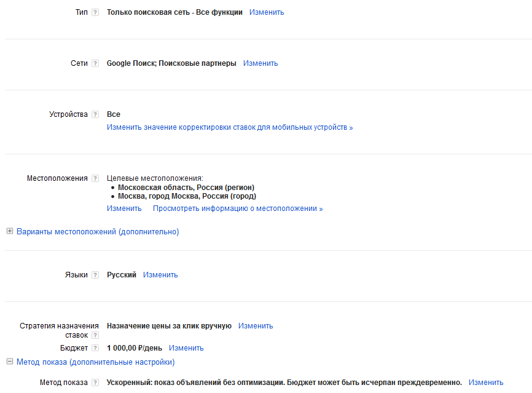Show help for Местоположения label
532x393 pixels.
(x=95, y=179)
